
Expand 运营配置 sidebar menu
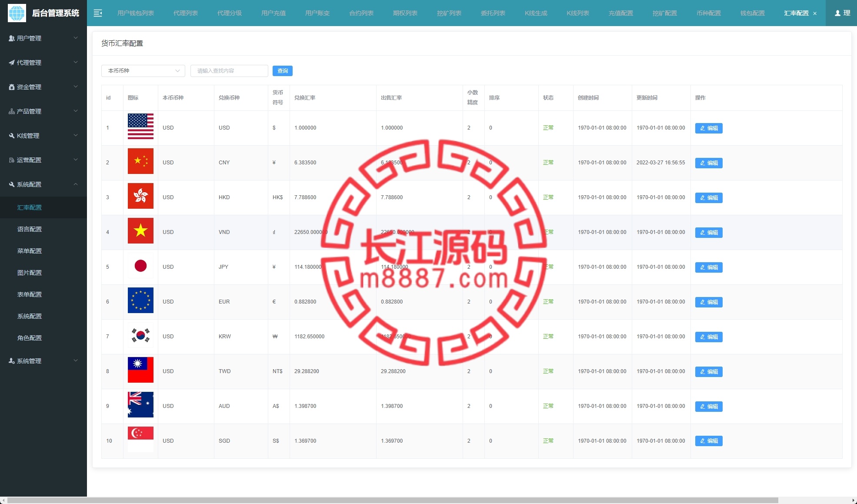point(43,160)
